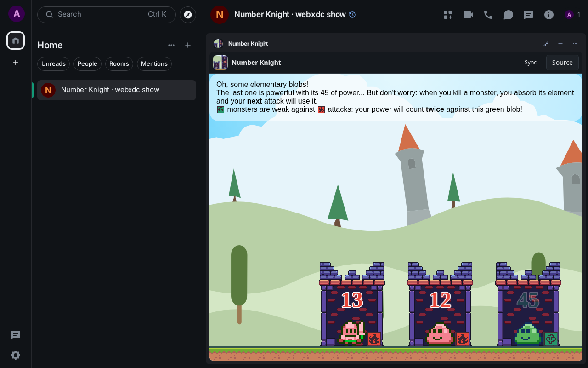Screen dimensions: 588x368
Task: Click the castle tower labeled 45
Action: [528, 304]
